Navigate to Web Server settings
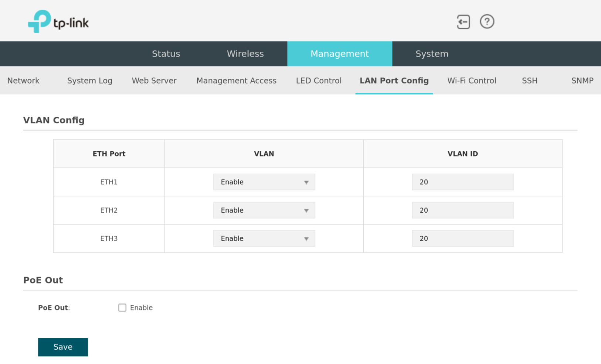Viewport: 601px width, 364px height. click(154, 80)
